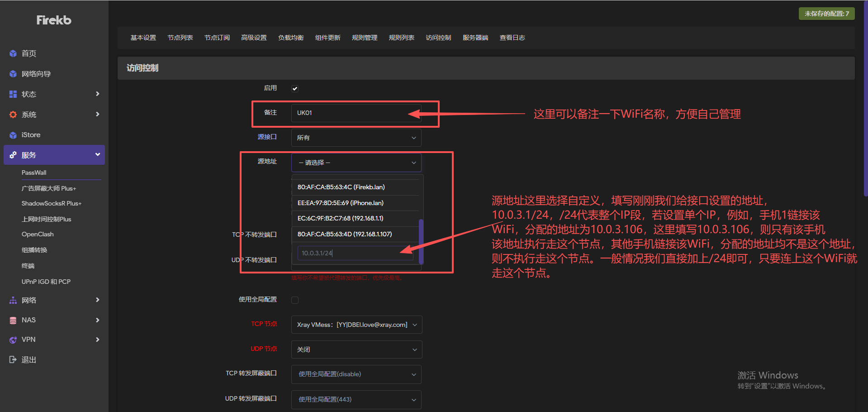Uncheck the 启用 checkbox

point(295,89)
